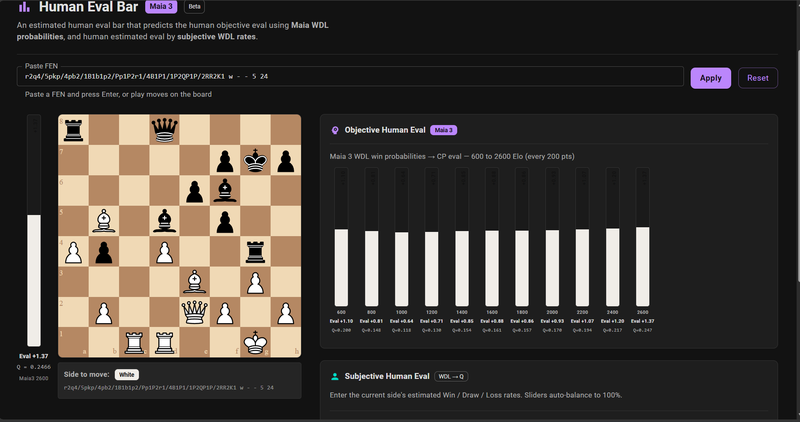Image resolution: width=800 pixels, height=422 pixels.
Task: Click the Objective Human Eval pin icon
Action: coord(335,130)
